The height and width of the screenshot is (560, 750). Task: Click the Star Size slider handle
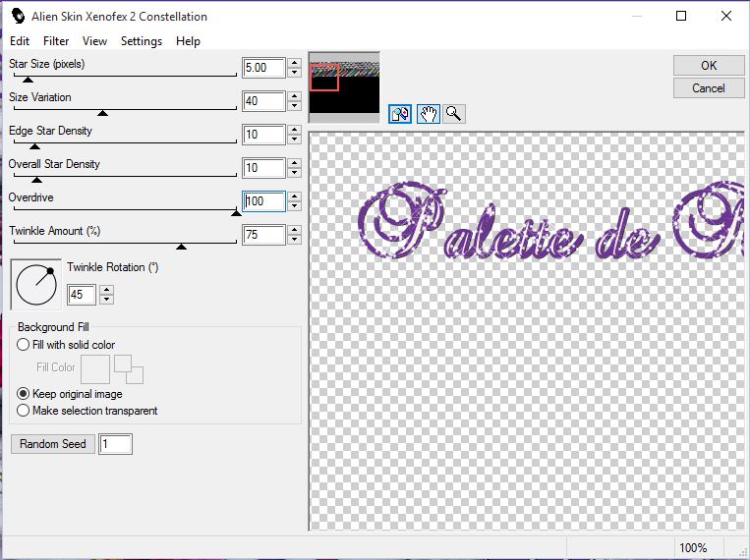(29, 80)
